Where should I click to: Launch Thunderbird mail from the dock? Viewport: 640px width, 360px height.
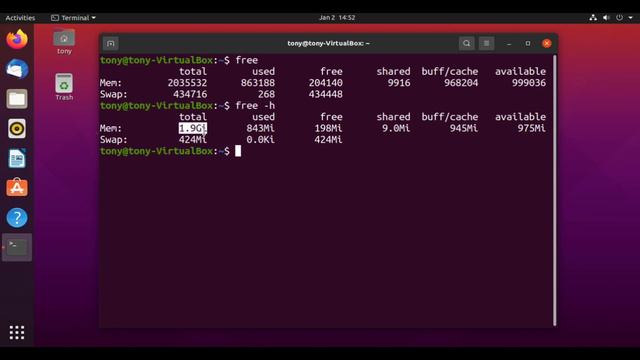click(17, 69)
